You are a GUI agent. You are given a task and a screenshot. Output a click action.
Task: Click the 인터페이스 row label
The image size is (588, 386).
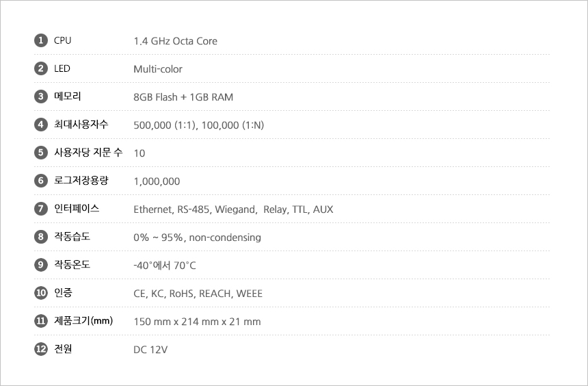(77, 209)
